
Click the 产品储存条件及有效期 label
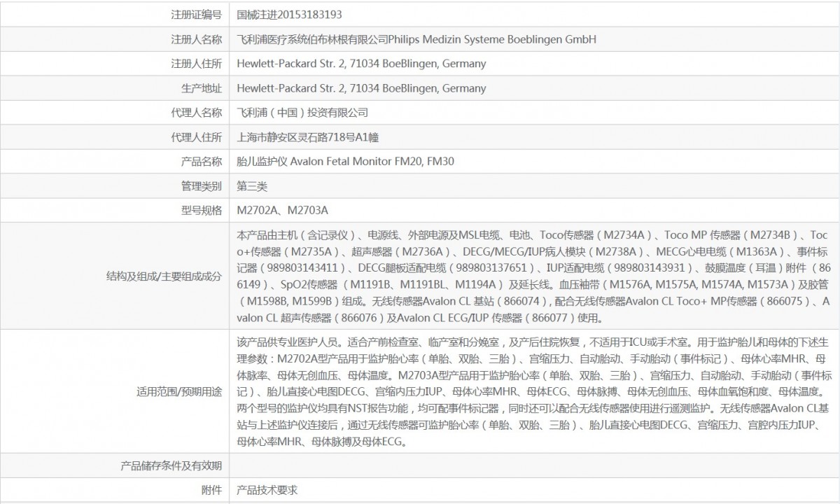171,465
